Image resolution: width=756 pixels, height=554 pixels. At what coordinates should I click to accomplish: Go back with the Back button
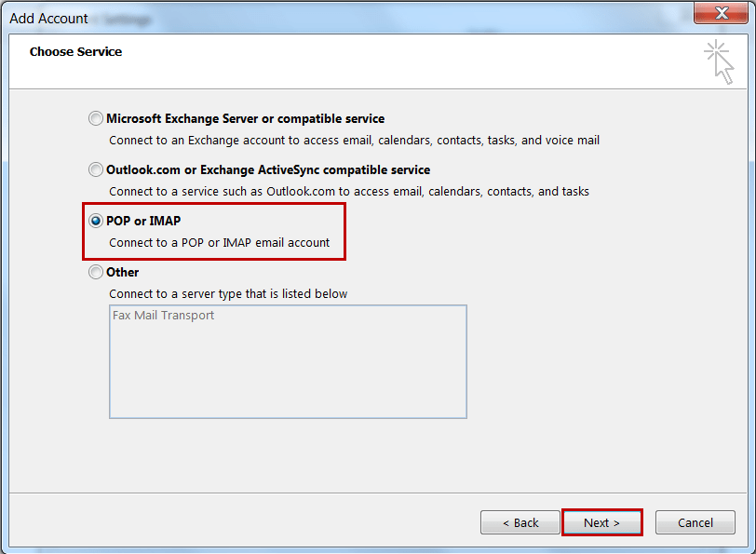click(x=520, y=522)
